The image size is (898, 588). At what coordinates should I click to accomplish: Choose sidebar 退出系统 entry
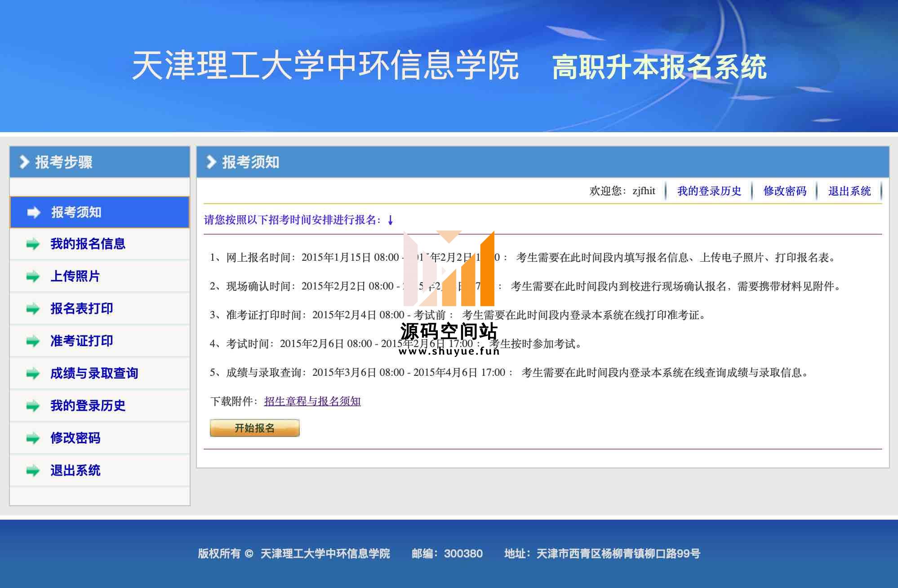point(100,471)
